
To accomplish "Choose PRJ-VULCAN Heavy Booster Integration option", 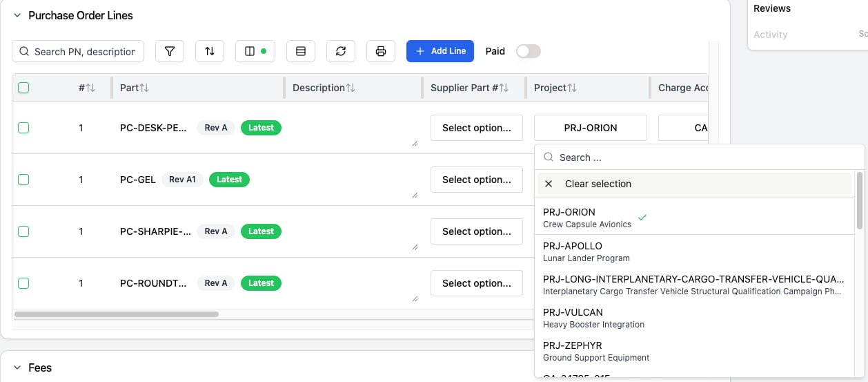I will pyautogui.click(x=695, y=318).
